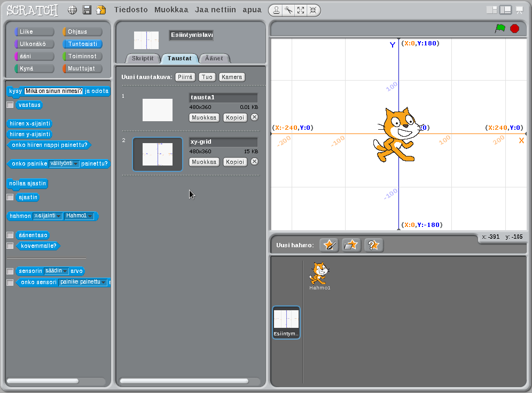Select the xy-grid background thumbnail

[158, 154]
